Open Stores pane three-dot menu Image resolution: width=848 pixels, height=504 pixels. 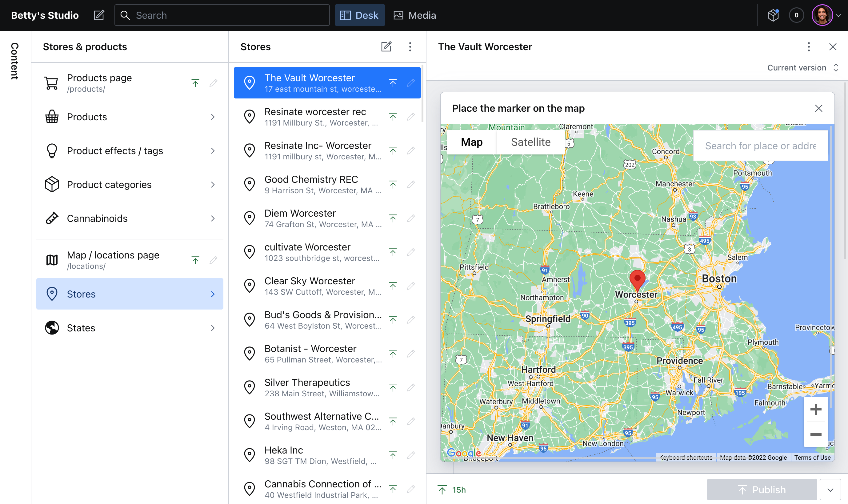(x=410, y=46)
